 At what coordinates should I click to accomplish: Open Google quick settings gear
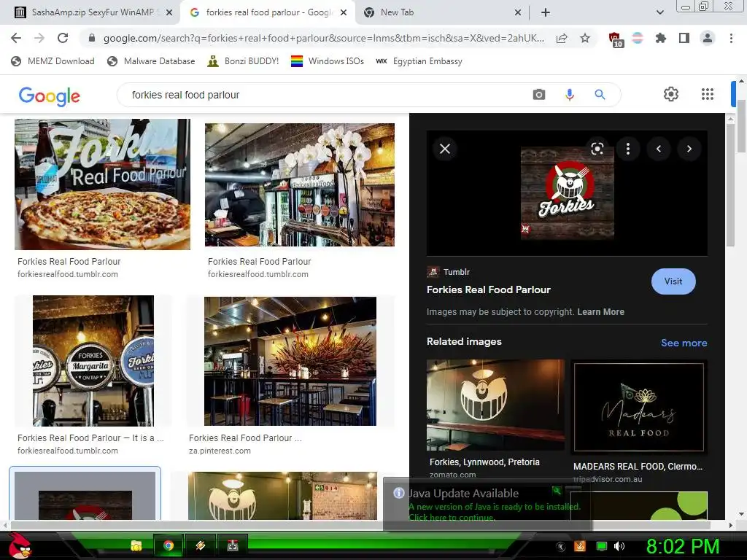(671, 94)
